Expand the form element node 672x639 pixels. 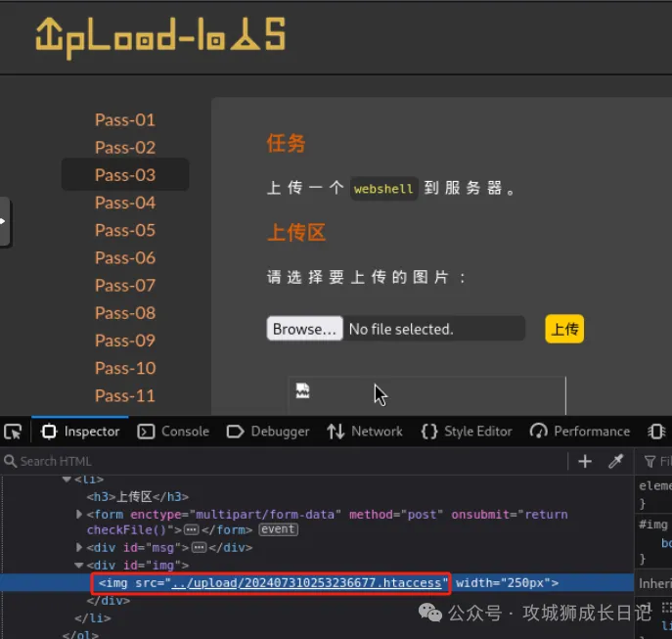point(79,515)
